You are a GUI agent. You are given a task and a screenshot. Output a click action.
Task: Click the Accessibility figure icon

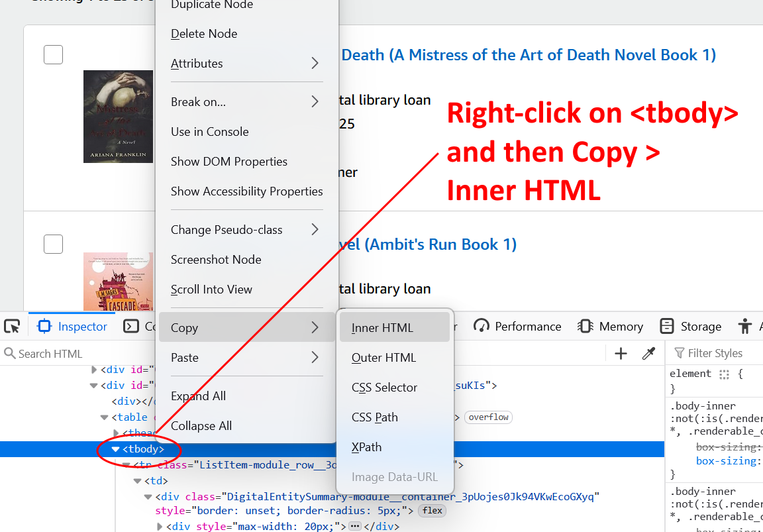744,326
